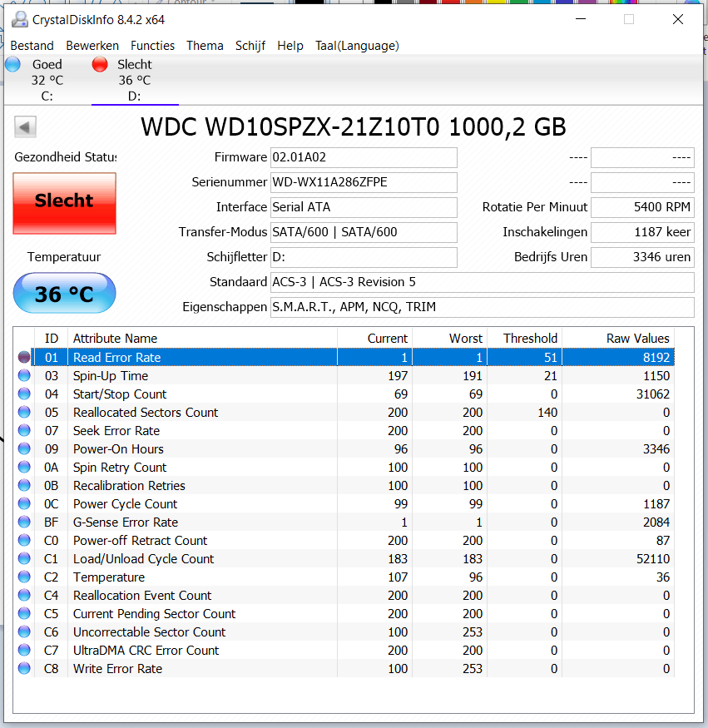
Task: Click the status orb for G-Sense Error Rate
Action: pyautogui.click(x=24, y=522)
